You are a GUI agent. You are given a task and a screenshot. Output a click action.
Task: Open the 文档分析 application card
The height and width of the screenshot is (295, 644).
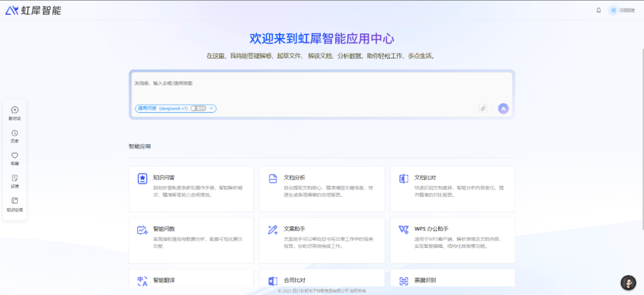point(321,188)
